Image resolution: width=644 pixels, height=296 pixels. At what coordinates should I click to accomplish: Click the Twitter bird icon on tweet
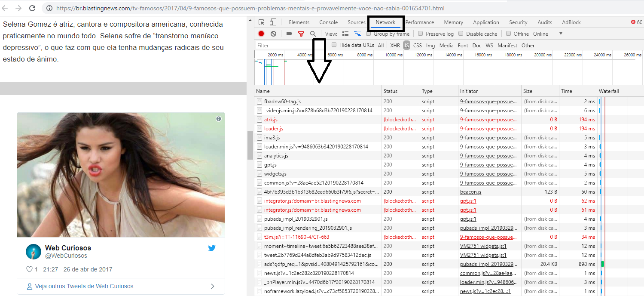[212, 248]
